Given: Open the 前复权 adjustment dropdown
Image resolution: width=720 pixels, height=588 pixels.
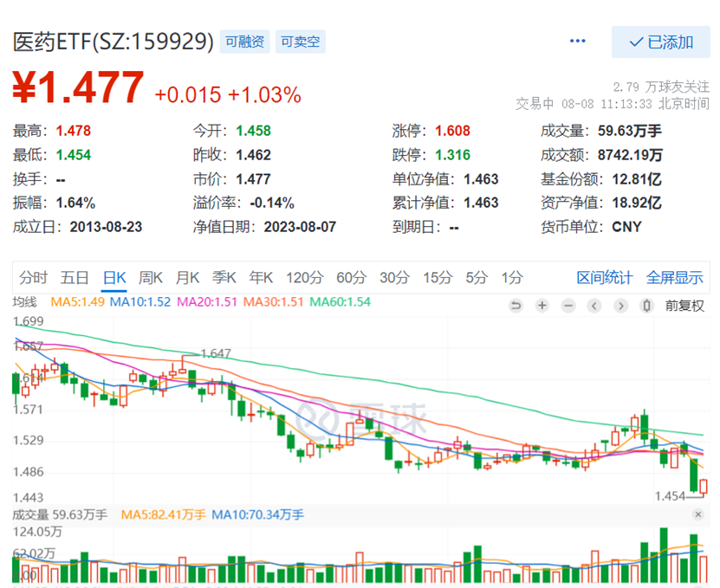Looking at the screenshot, I should click(x=683, y=306).
